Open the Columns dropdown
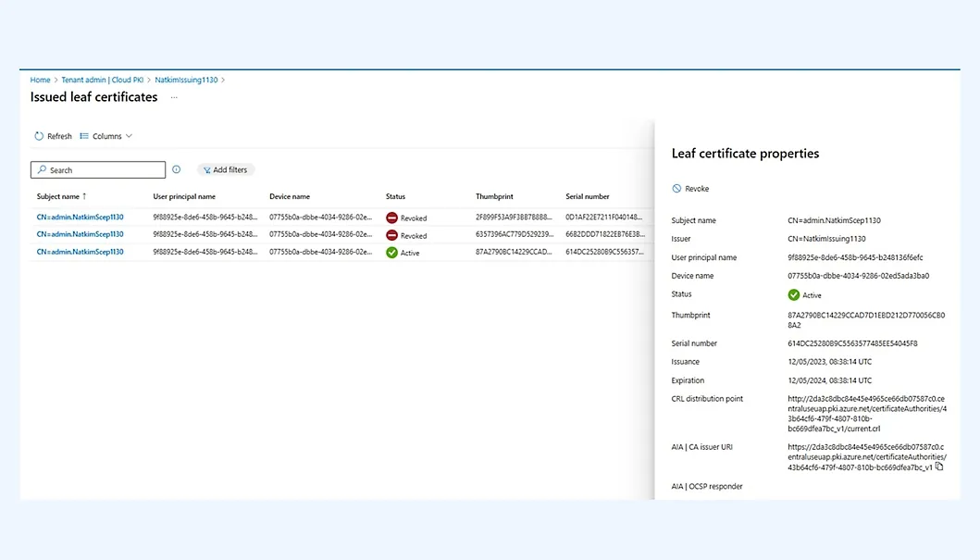980x560 pixels. coord(105,136)
